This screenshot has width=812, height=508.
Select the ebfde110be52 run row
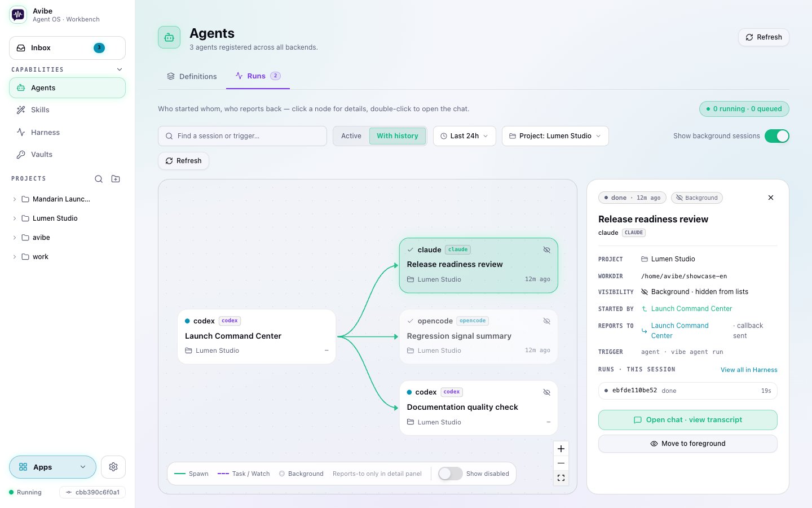pos(687,391)
